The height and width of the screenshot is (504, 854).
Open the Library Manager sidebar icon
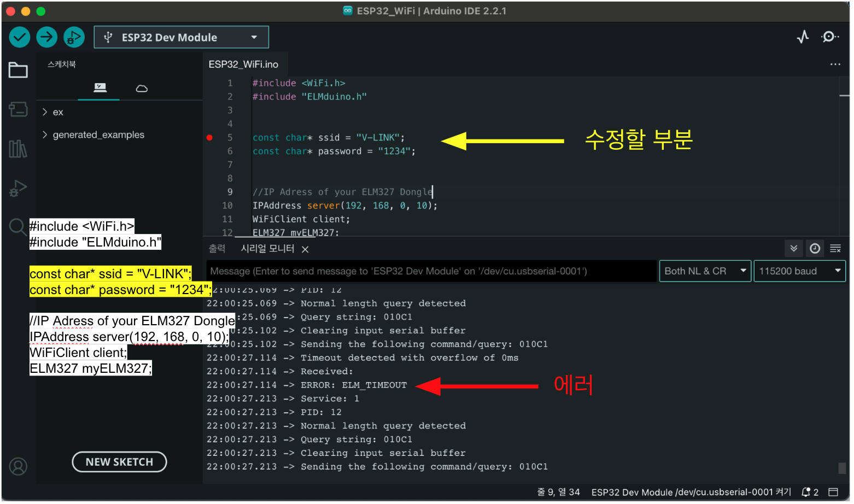pos(18,149)
